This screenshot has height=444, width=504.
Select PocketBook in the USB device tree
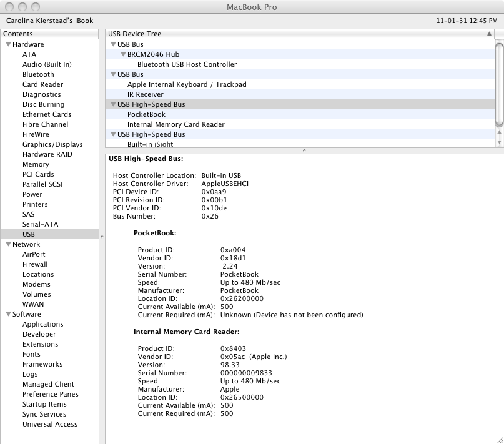pos(146,114)
